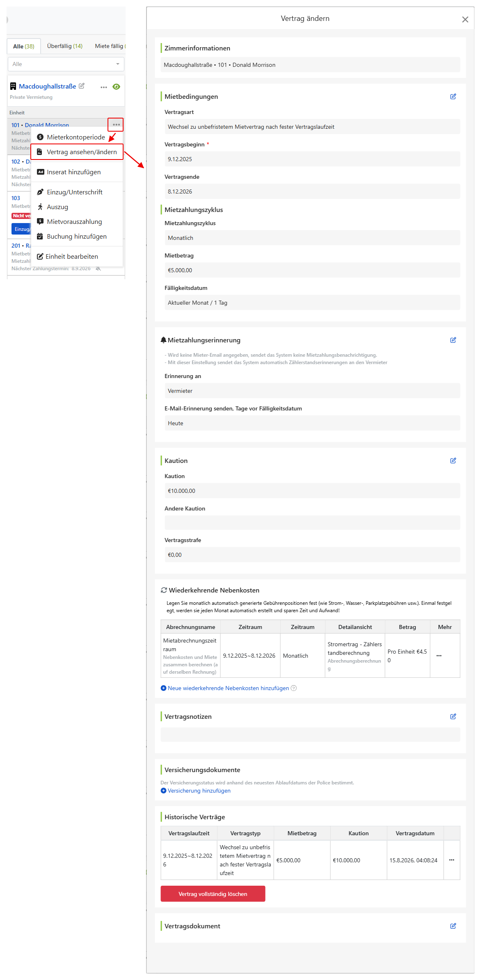Click the Kaution field €10.000,00
This screenshot has width=481, height=980.
tap(312, 491)
